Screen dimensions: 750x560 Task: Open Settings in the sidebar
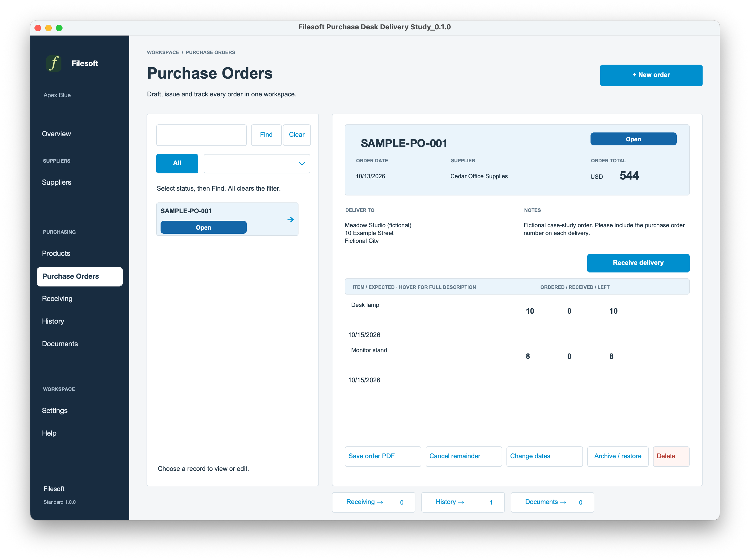(55, 411)
